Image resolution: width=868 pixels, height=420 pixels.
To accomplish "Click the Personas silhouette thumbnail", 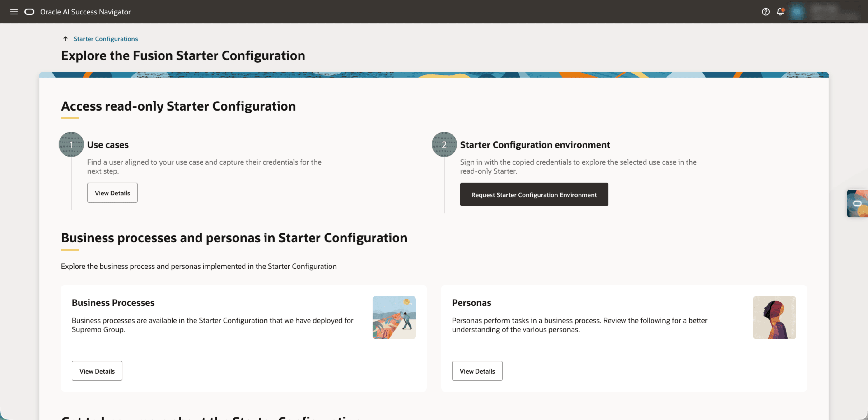I will click(x=774, y=317).
